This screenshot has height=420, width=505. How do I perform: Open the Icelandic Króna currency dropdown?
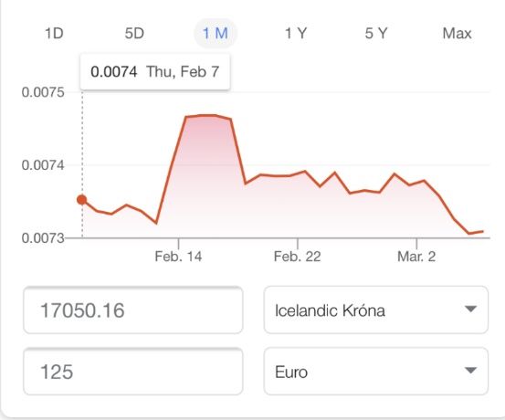point(376,310)
